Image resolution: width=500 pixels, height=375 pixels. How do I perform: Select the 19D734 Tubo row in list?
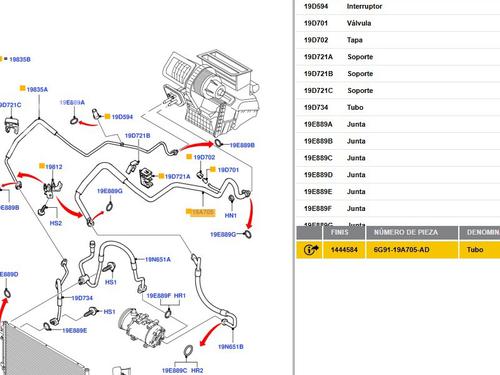(398, 107)
